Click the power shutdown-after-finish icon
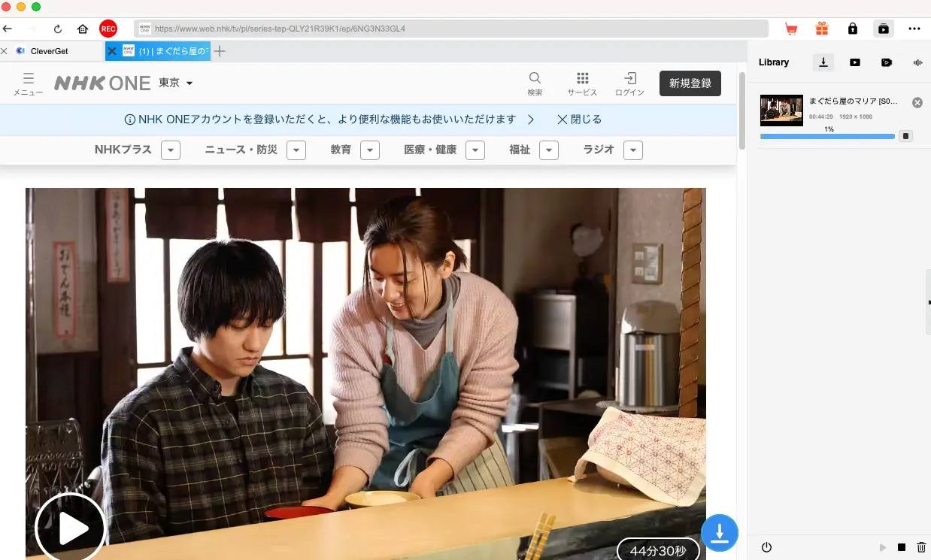The width and height of the screenshot is (931, 560). click(766, 547)
